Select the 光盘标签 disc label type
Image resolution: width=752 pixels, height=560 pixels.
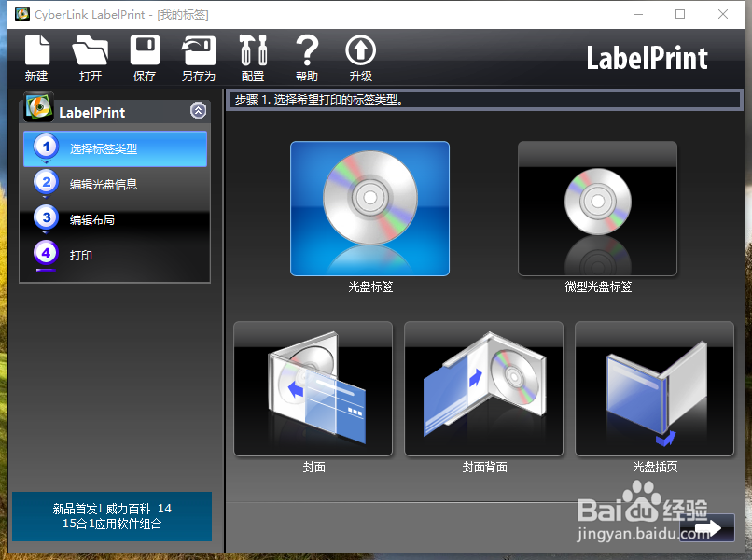pyautogui.click(x=369, y=209)
